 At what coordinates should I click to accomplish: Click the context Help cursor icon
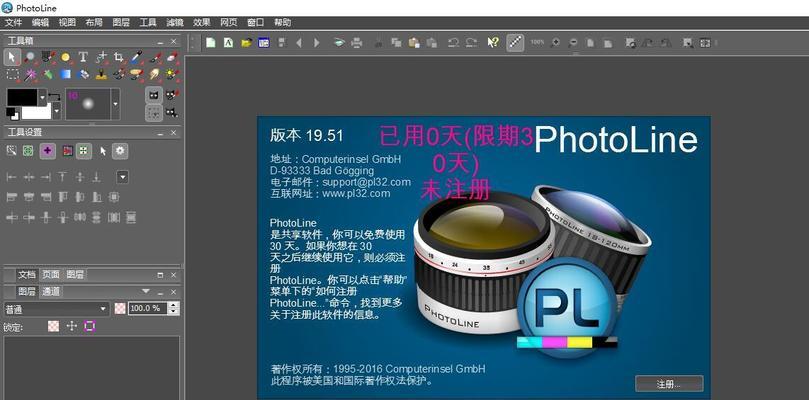coord(493,43)
